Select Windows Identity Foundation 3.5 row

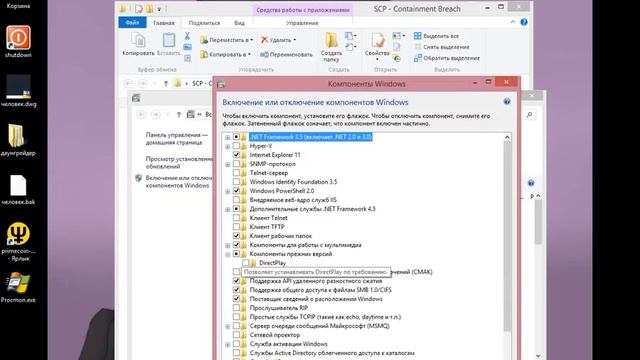(x=293, y=182)
